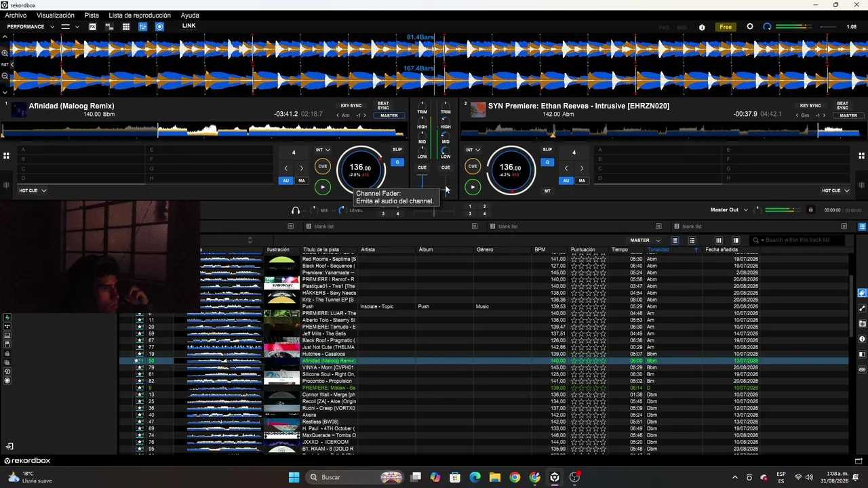Screen dimensions: 868x488
Task: Toggle quantize Q on deck 1
Action: pos(397,162)
